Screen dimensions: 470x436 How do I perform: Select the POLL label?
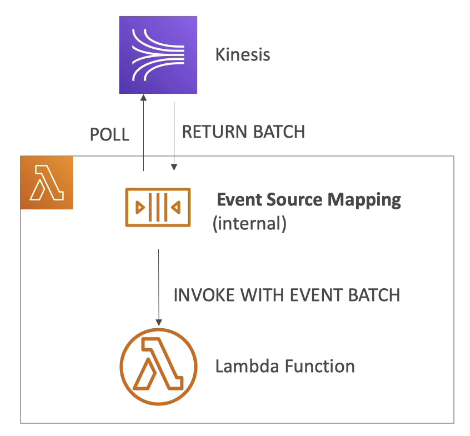(110, 135)
